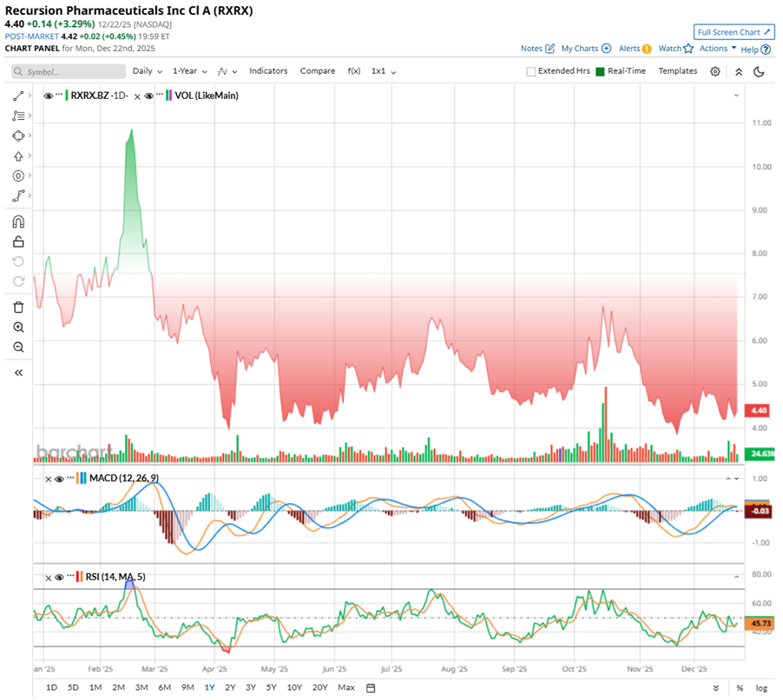Open the Help page
This screenshot has height=700, width=783.
pyautogui.click(x=755, y=50)
